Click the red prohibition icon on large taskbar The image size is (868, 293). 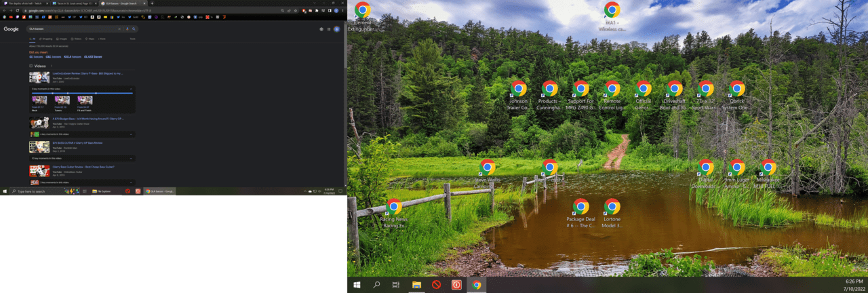437,285
